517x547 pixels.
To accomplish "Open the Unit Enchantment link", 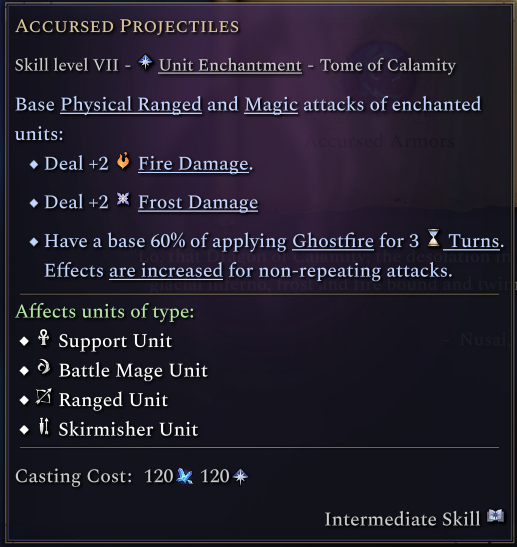I will coord(230,66).
